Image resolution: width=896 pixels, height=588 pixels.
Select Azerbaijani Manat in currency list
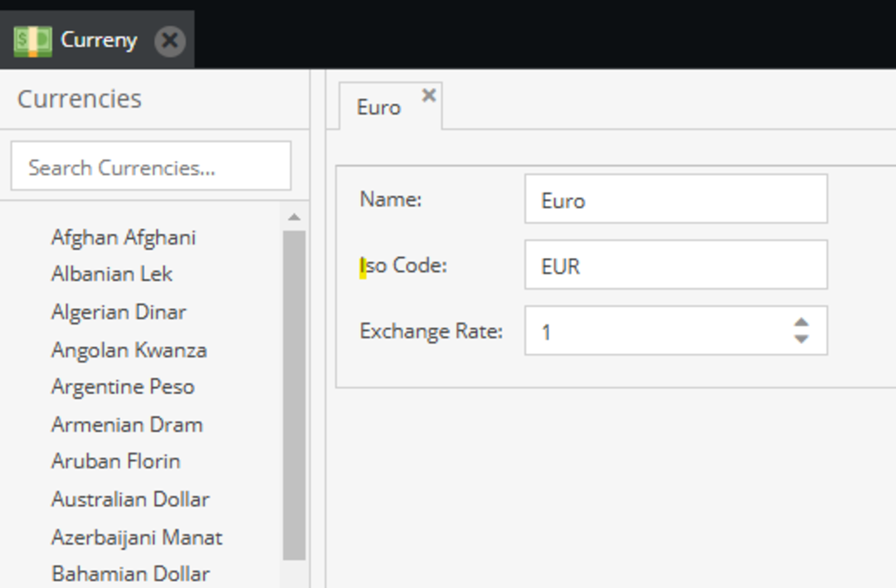point(137,537)
